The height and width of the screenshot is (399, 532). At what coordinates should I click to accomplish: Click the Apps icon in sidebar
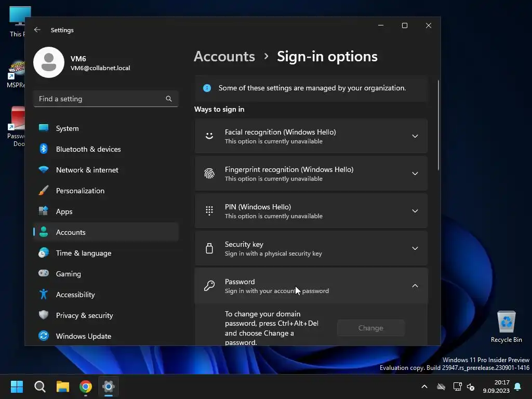tap(44, 211)
